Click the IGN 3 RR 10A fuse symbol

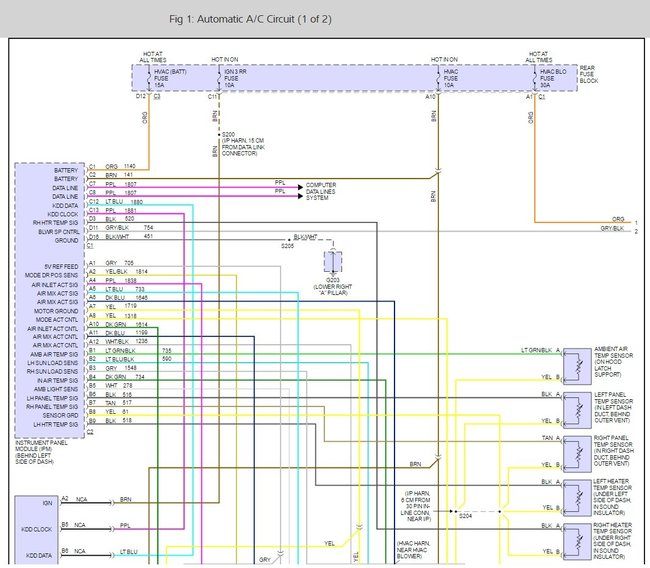click(x=219, y=78)
